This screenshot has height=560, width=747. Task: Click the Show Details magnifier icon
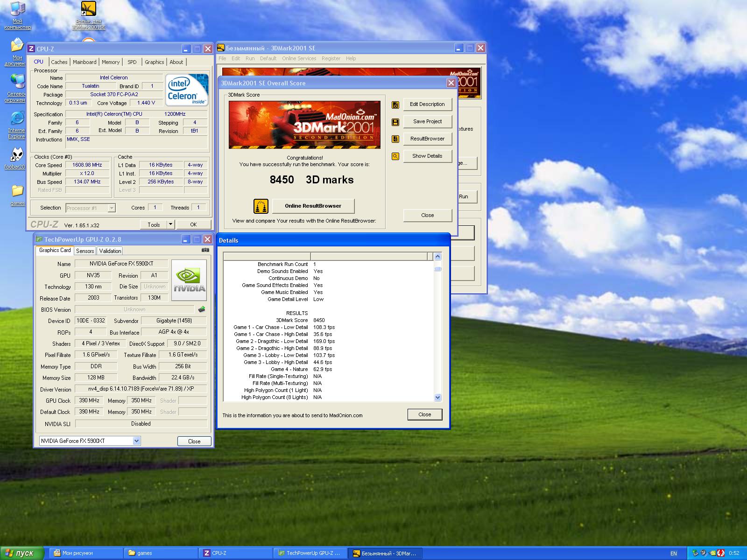[x=395, y=156]
